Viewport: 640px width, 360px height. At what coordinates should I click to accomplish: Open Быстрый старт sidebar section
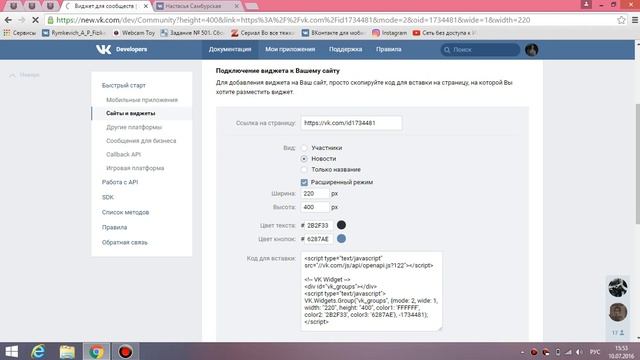[124, 85]
